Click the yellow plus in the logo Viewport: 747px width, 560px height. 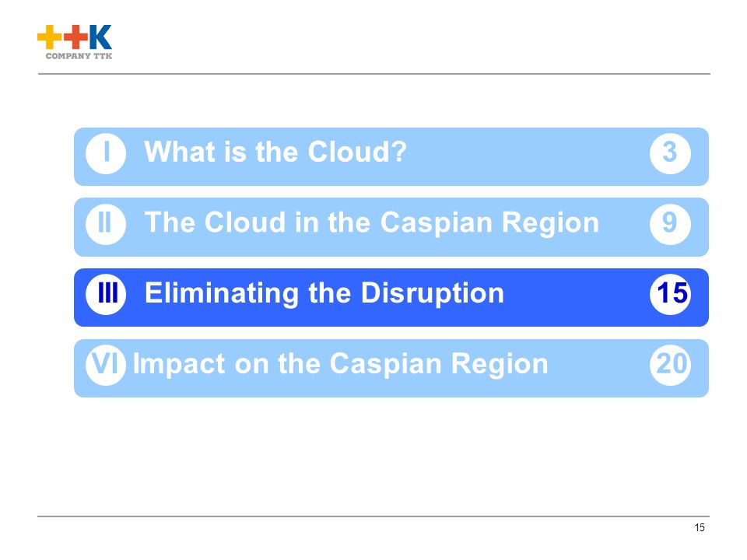click(x=50, y=37)
